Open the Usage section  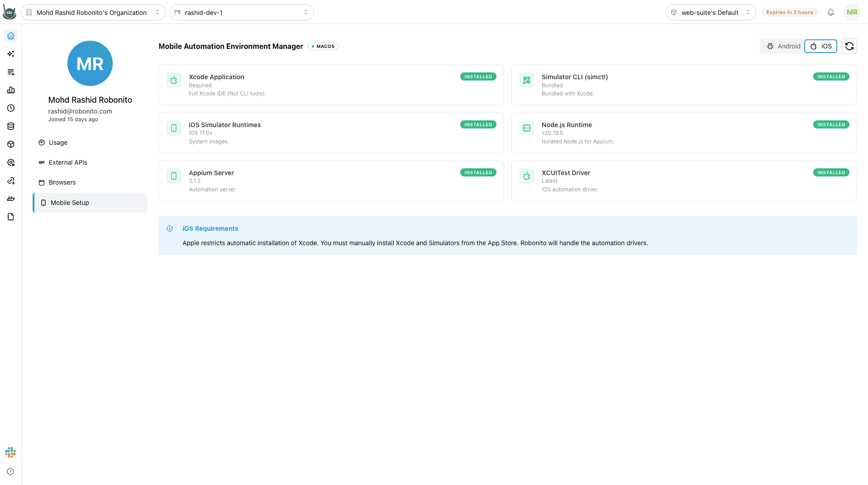tap(90, 143)
